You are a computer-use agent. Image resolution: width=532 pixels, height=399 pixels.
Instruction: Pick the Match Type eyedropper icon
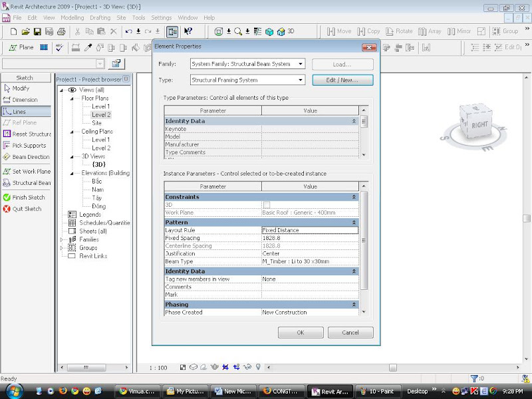(88, 47)
